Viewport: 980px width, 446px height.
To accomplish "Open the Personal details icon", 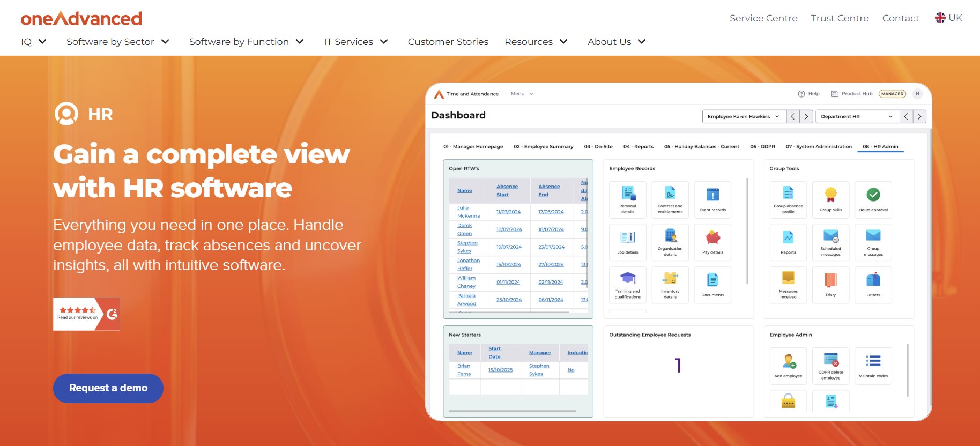I will [x=628, y=200].
